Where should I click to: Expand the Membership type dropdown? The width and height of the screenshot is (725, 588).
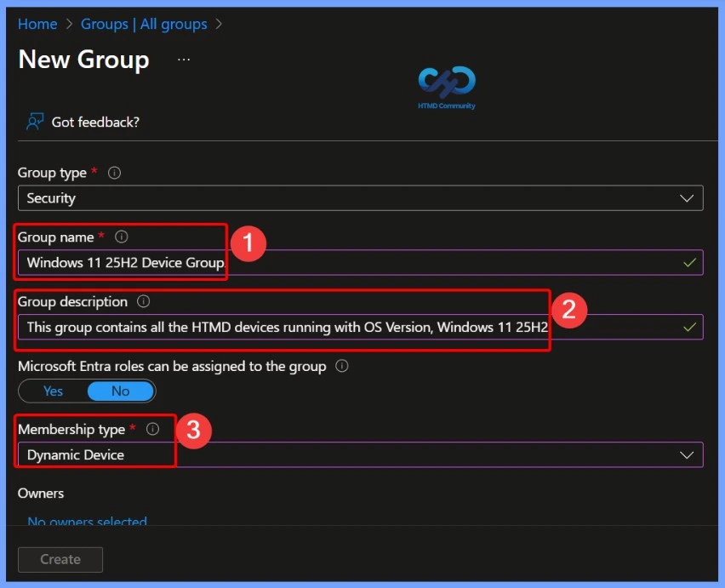pos(688,454)
